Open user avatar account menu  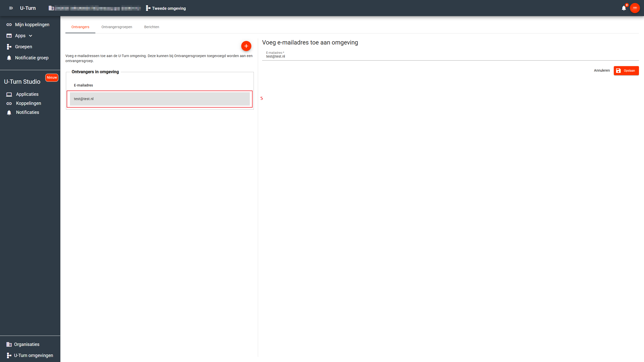635,8
